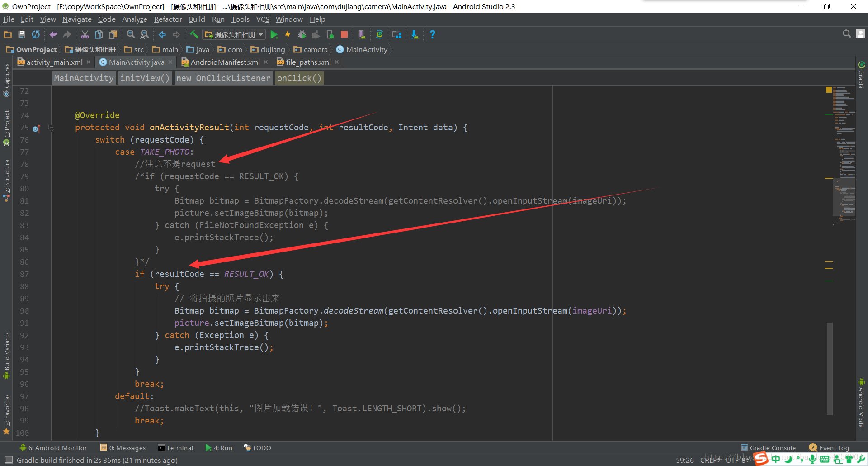Open the VCS menu

263,19
